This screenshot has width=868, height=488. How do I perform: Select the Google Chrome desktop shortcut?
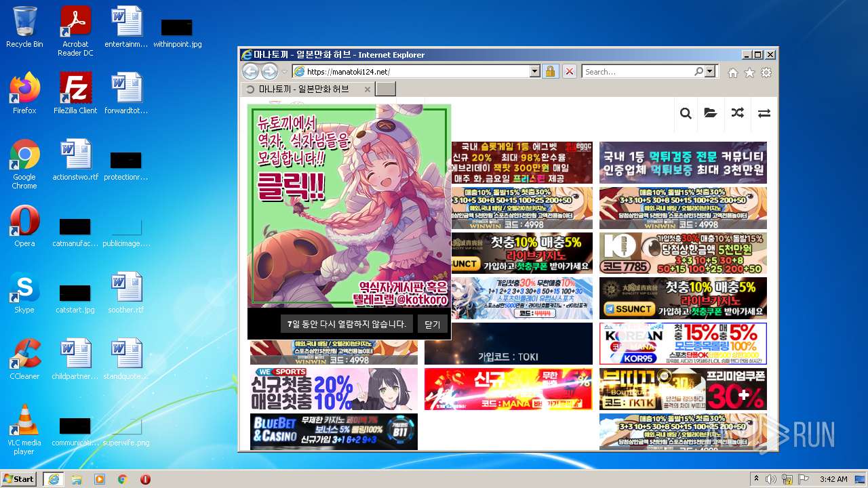tap(24, 165)
